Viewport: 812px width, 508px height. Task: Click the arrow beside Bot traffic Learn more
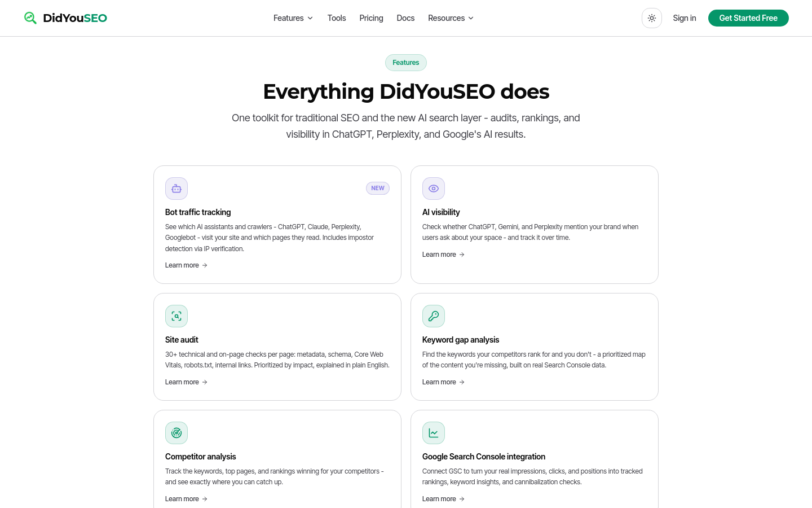click(x=205, y=265)
